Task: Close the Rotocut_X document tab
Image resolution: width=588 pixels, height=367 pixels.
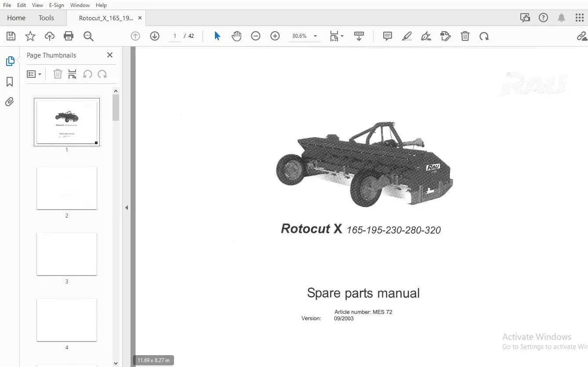Action: [x=140, y=18]
